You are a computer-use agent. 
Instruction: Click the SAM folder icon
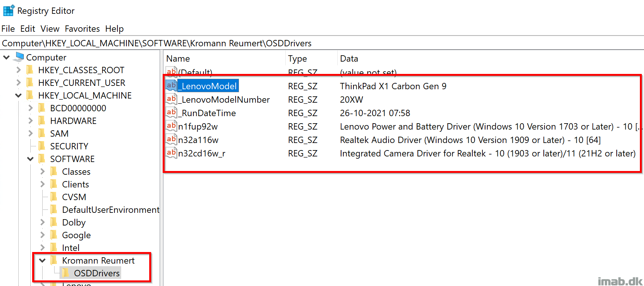(x=42, y=133)
